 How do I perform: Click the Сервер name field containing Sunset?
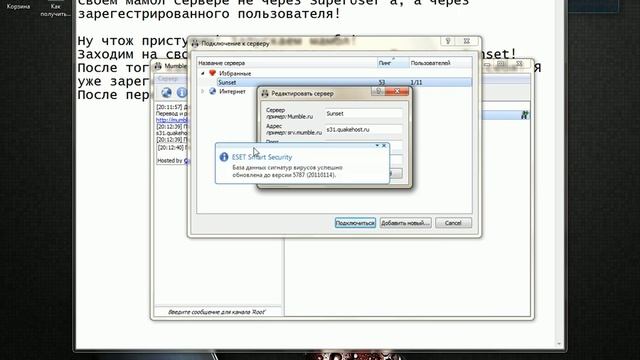(x=364, y=113)
